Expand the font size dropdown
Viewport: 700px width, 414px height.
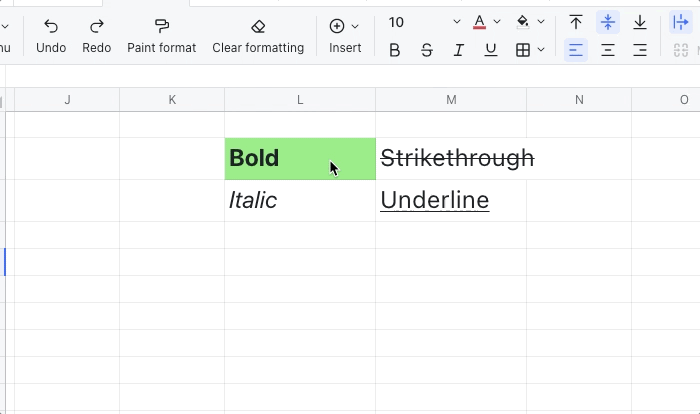[457, 22]
